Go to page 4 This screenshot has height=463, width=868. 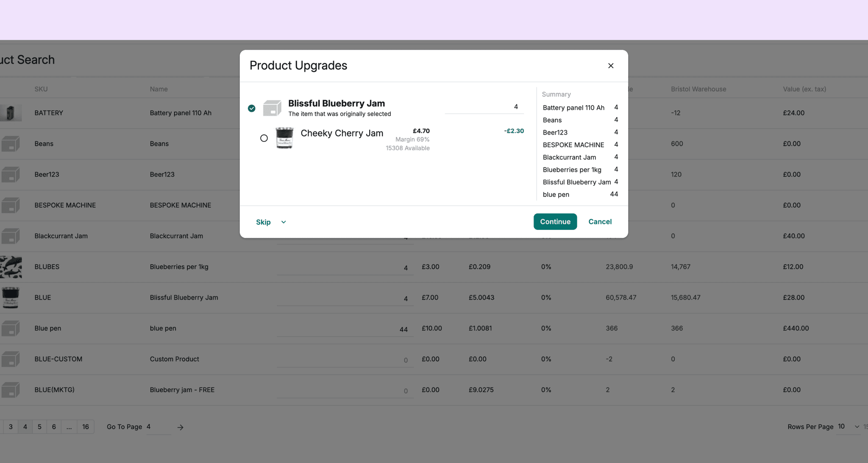coord(25,427)
